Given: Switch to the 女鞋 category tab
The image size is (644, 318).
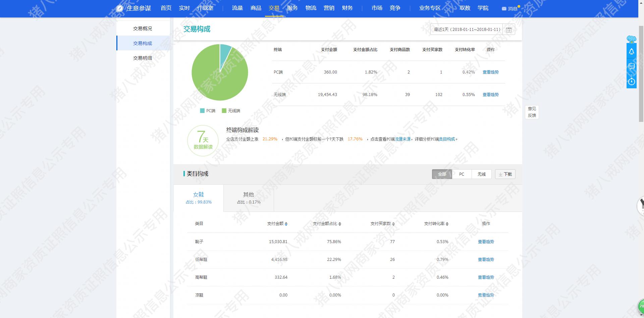Looking at the screenshot, I should coord(199,198).
